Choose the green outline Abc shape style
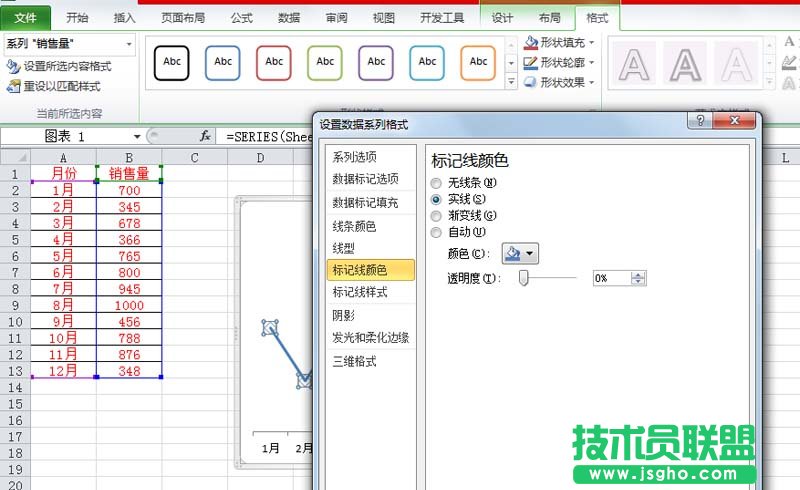 tap(324, 63)
